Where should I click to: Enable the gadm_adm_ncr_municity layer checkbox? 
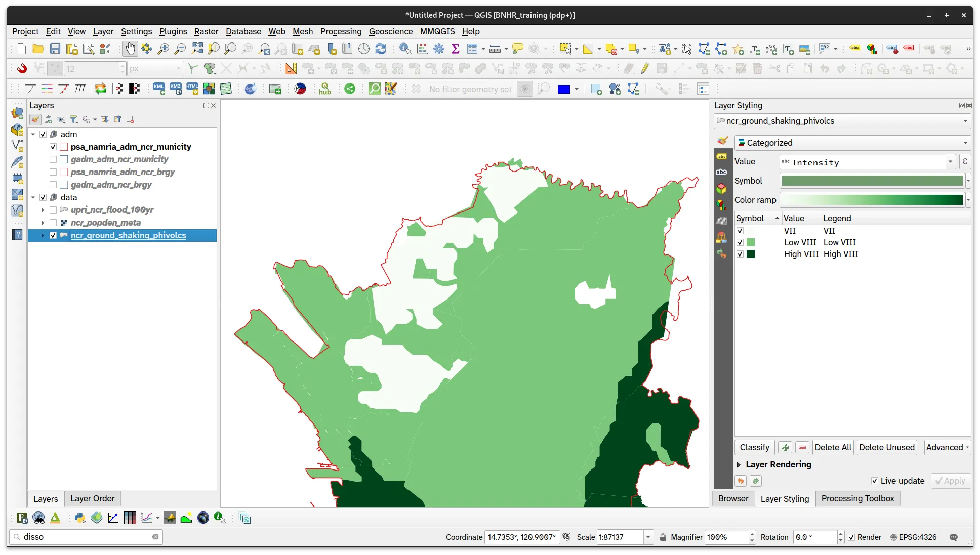tap(53, 159)
